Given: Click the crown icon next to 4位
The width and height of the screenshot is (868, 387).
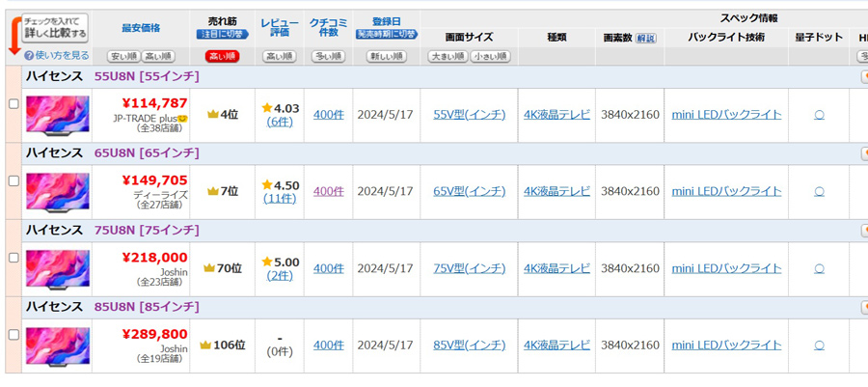Looking at the screenshot, I should [x=212, y=115].
